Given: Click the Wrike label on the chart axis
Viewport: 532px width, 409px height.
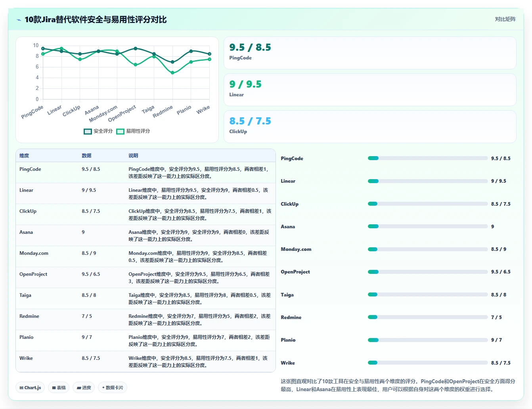Looking at the screenshot, I should [x=203, y=110].
